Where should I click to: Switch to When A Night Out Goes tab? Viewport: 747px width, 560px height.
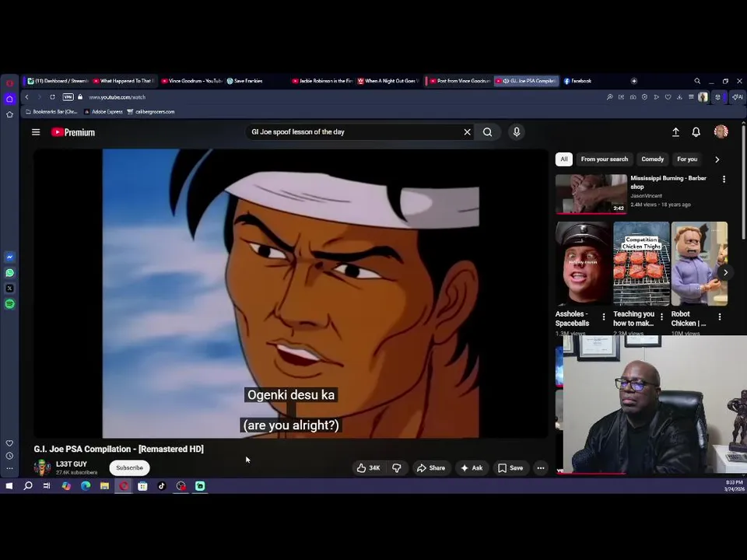(x=388, y=81)
